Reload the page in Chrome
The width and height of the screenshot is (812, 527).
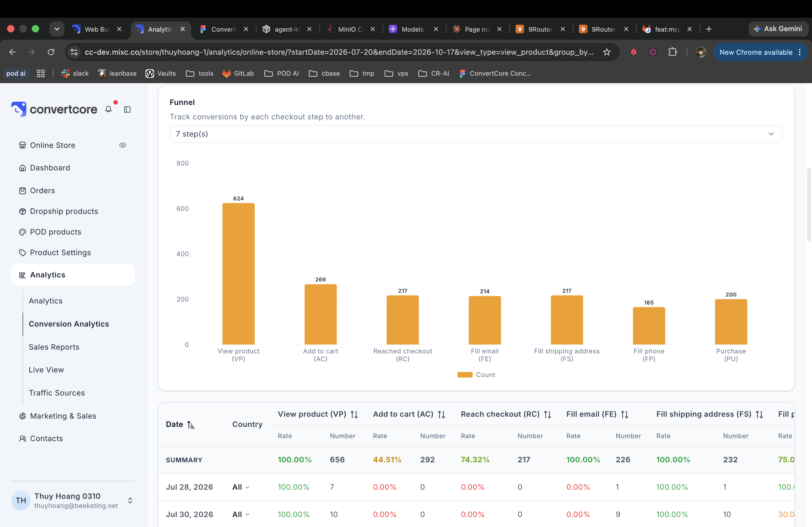[51, 52]
